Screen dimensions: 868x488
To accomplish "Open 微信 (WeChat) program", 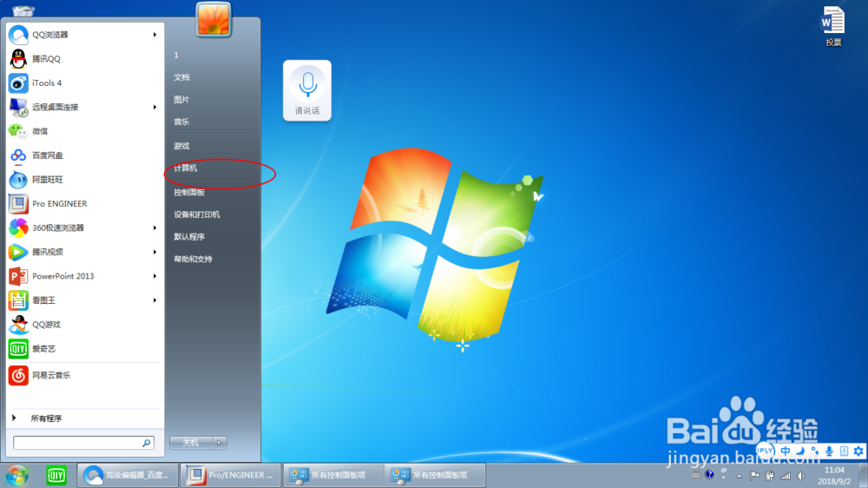I will pos(83,131).
